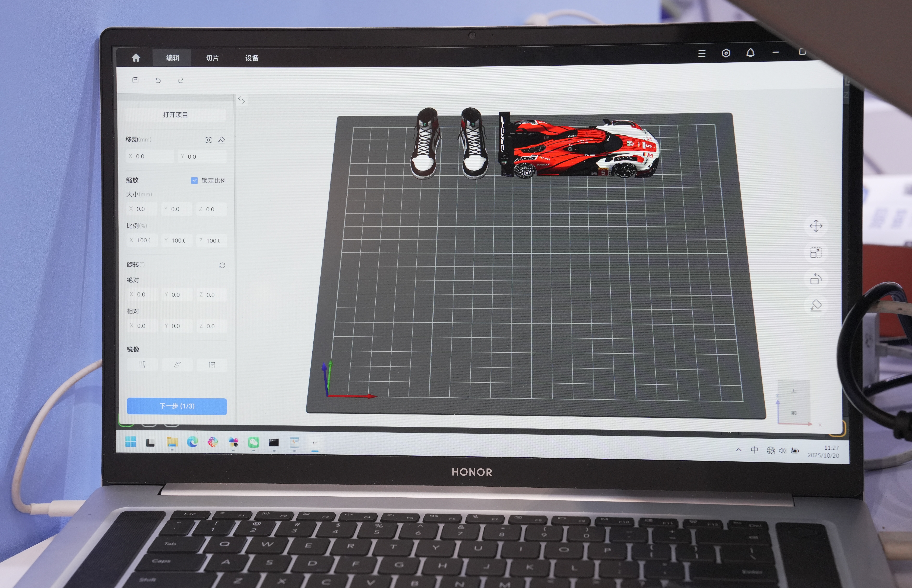Launch Microsoft Edge from the taskbar
Screen dimensions: 912x588
[x=193, y=442]
